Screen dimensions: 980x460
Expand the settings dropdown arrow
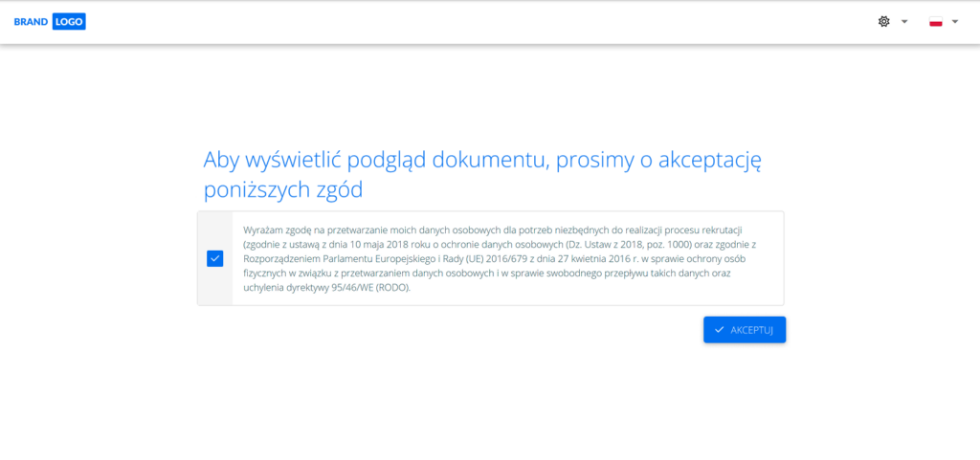click(904, 21)
